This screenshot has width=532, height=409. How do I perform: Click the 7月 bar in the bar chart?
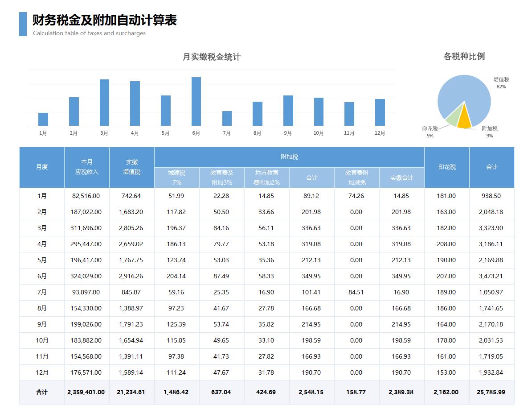tap(227, 119)
